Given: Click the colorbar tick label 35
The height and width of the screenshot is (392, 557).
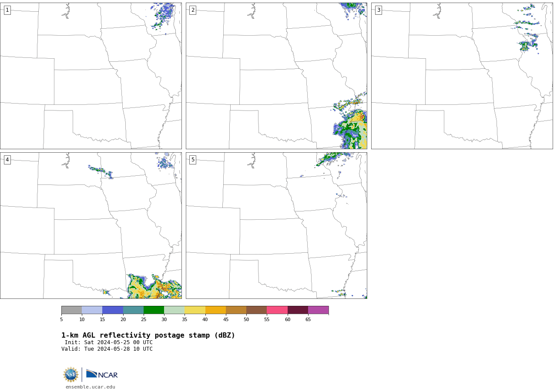Looking at the screenshot, I should point(185,320).
